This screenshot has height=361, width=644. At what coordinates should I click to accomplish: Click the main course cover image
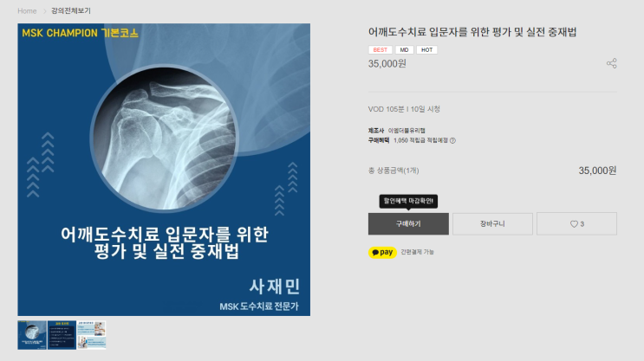click(x=164, y=170)
